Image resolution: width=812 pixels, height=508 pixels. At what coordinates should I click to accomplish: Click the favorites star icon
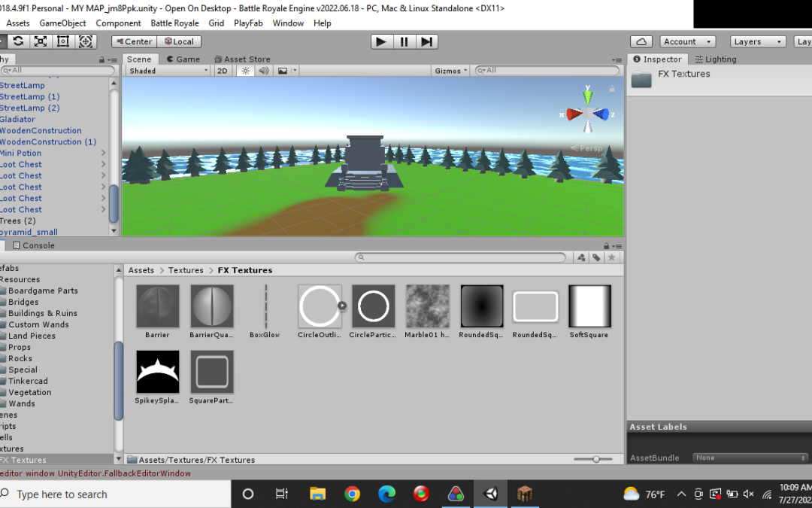point(611,257)
